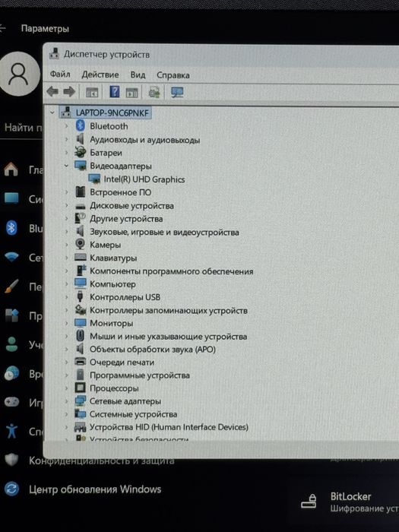Click the Процессоры chip icon
Viewport: 399px width, 532px height.
pos(80,388)
